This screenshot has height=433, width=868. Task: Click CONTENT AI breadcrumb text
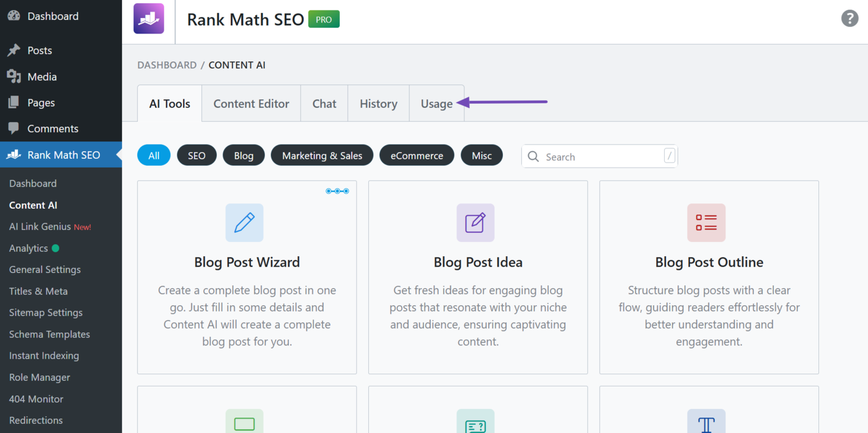tap(237, 65)
